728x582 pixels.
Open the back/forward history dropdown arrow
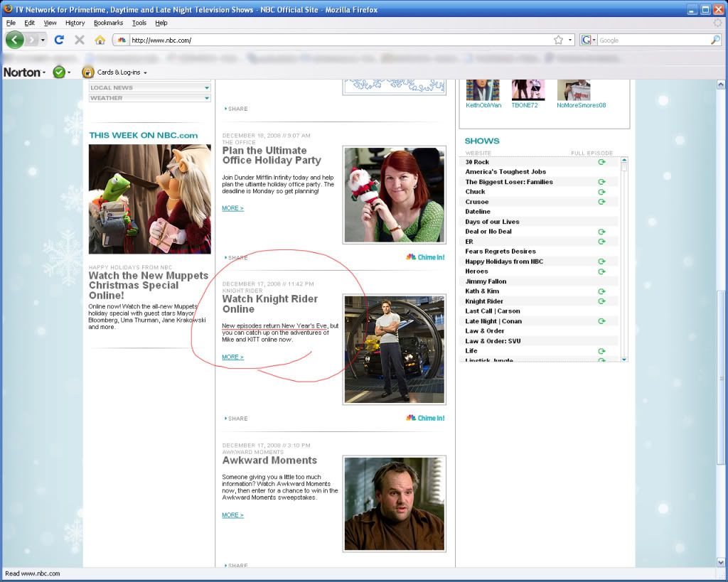[43, 40]
